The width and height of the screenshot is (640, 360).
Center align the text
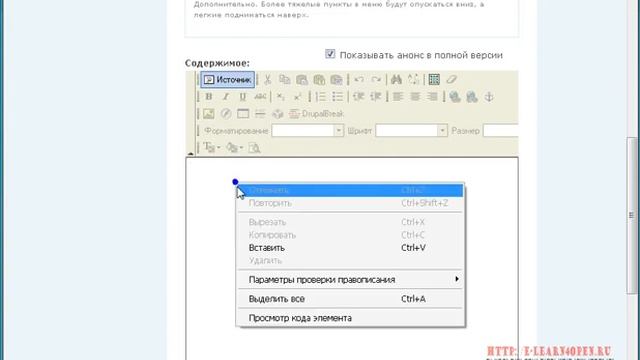415,97
